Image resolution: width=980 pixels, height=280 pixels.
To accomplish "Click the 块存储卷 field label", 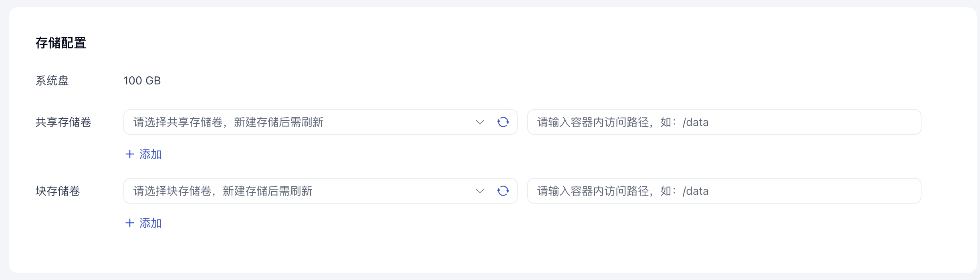I will pos(58,191).
